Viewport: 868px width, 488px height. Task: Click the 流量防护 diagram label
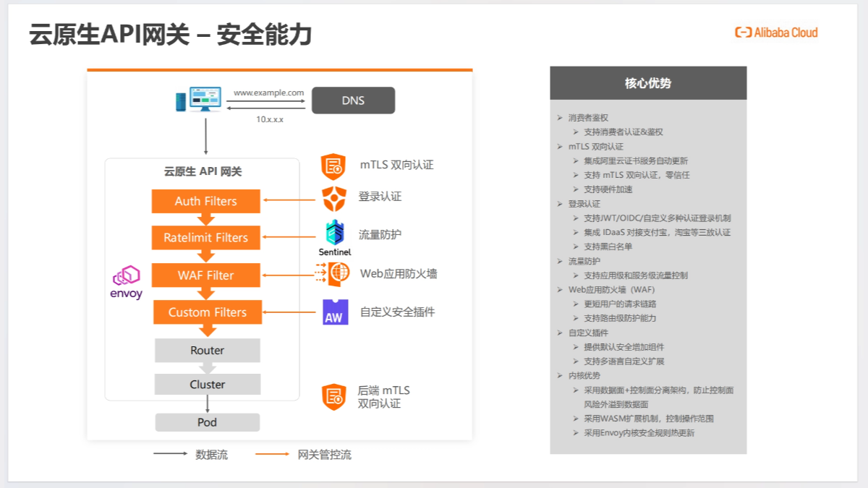point(380,234)
